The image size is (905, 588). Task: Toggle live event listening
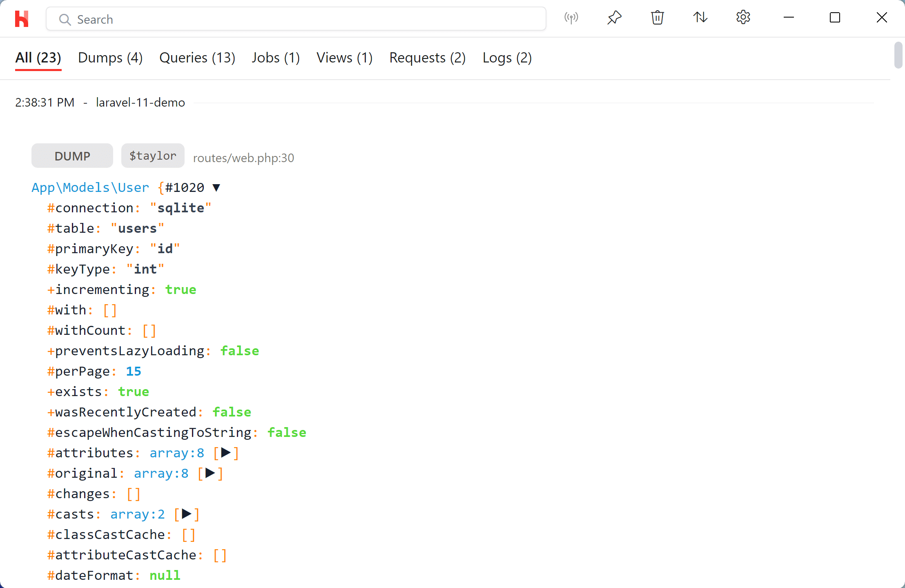pyautogui.click(x=571, y=18)
